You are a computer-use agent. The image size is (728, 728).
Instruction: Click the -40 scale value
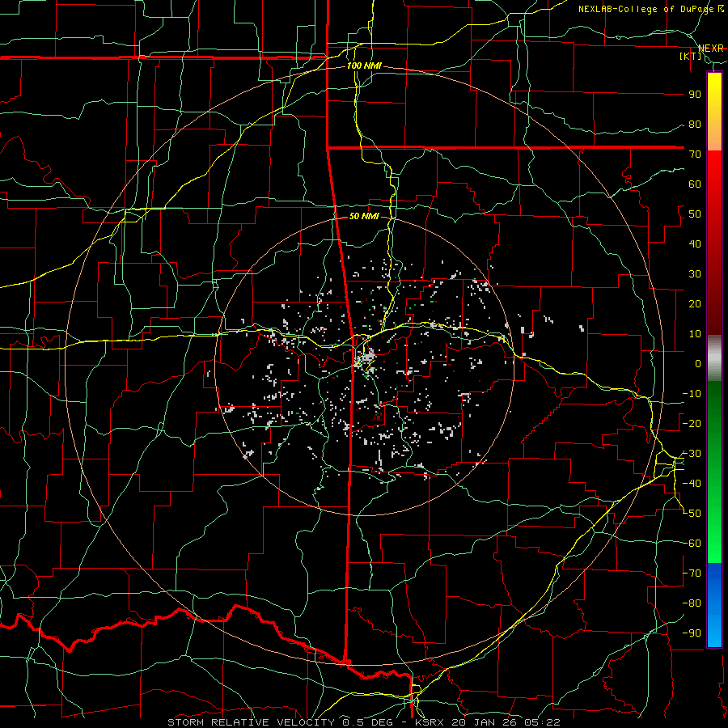pos(692,484)
